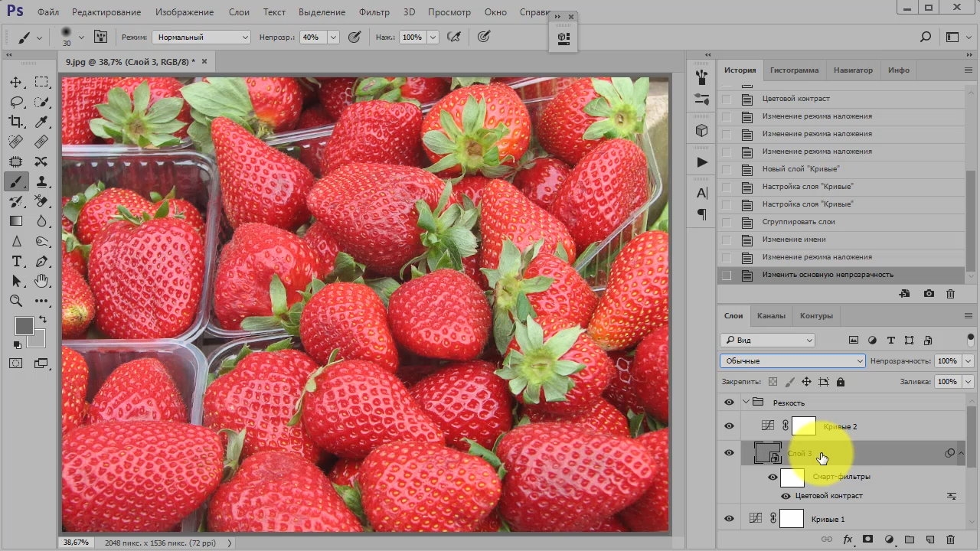The width and height of the screenshot is (980, 551).
Task: Select the Crop tool
Action: (16, 122)
